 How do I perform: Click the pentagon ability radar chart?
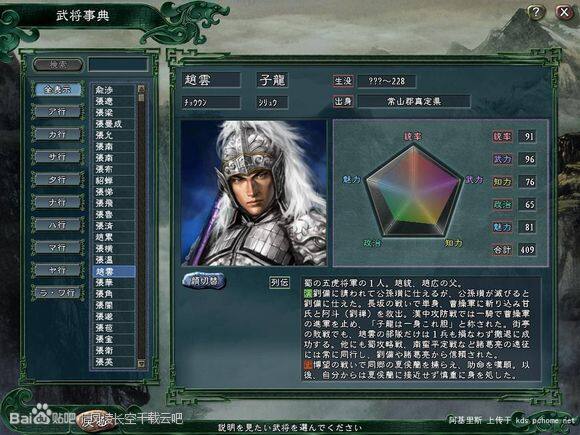pyautogui.click(x=414, y=192)
